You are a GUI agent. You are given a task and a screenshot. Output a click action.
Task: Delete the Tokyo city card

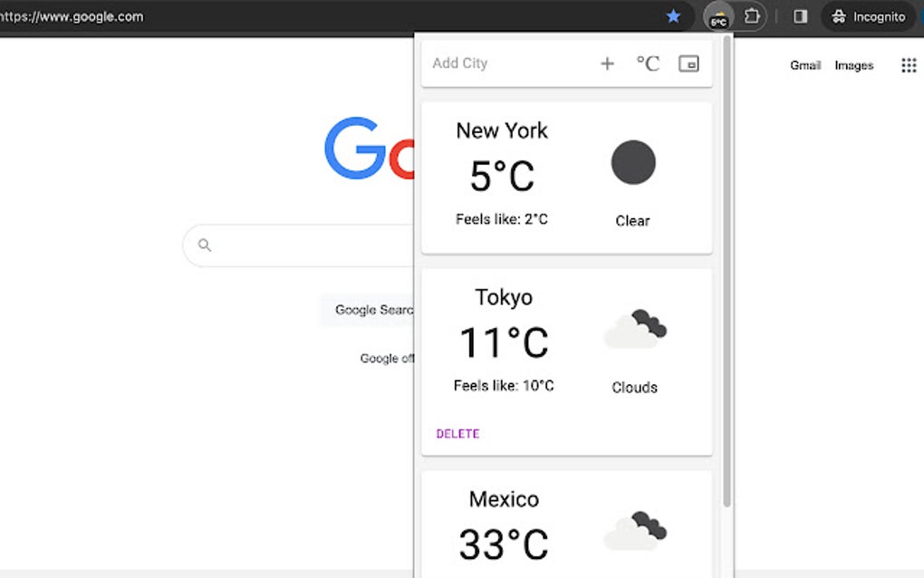(457, 433)
